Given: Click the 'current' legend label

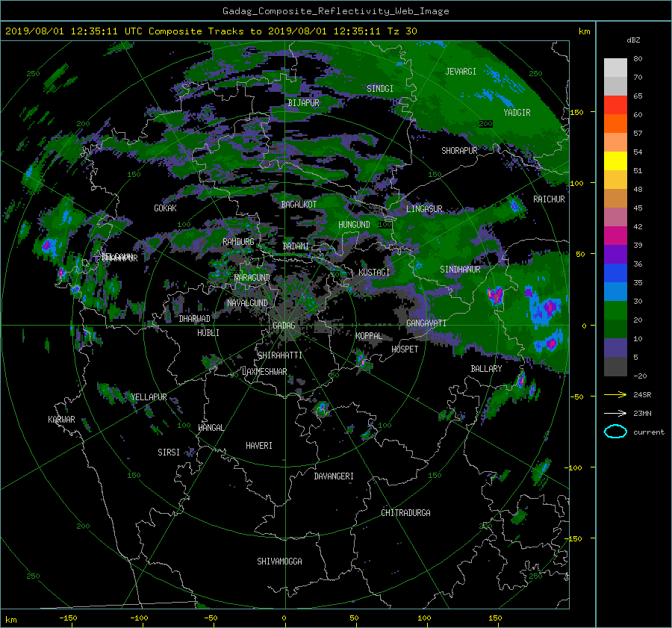Looking at the screenshot, I should [x=648, y=432].
